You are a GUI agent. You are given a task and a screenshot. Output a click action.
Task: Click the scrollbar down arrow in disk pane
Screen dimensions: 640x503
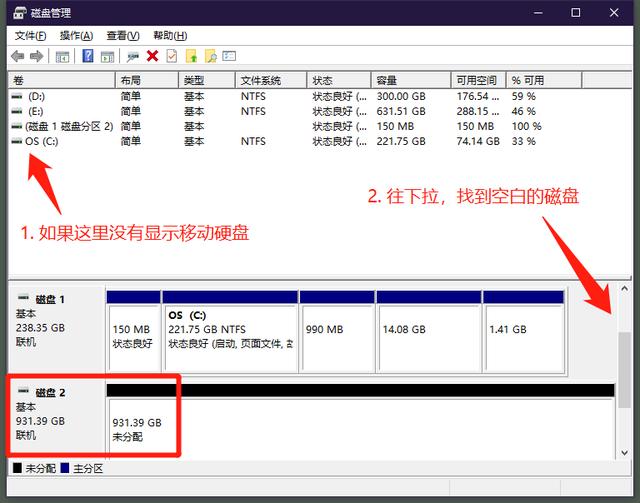(x=624, y=452)
